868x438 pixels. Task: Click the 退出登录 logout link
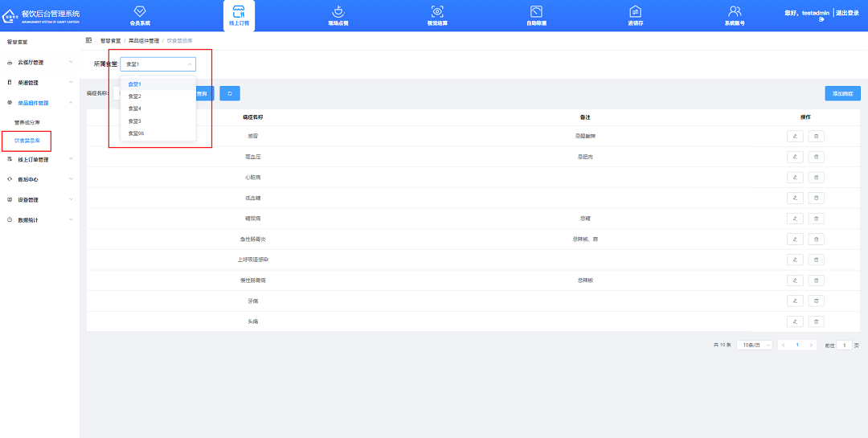click(x=847, y=13)
